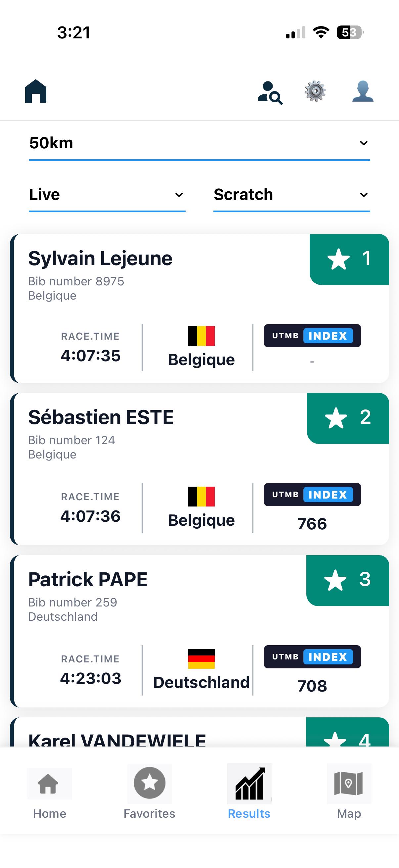This screenshot has width=399, height=868.
Task: Open Sylvain Lejeune's runner name
Action: [x=100, y=259]
